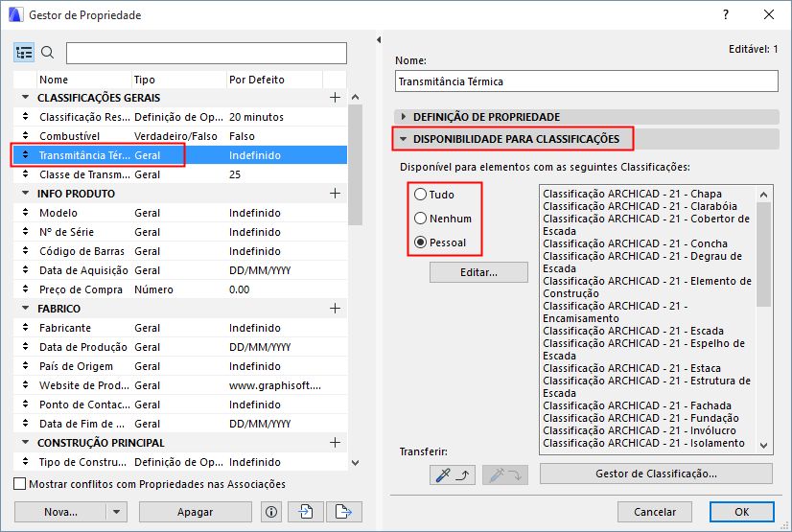Screen dimensions: 792x532
Task: Click the property list scroll-down arrow
Action: point(355,462)
